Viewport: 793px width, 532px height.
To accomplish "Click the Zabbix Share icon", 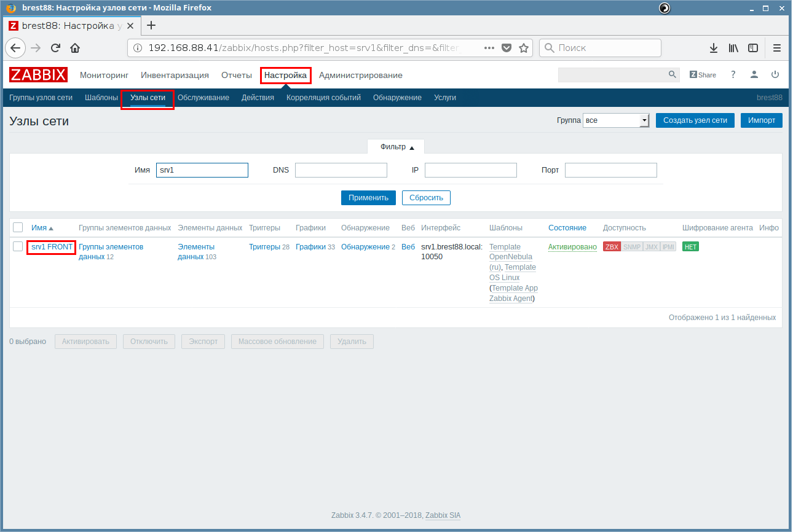I will [703, 75].
